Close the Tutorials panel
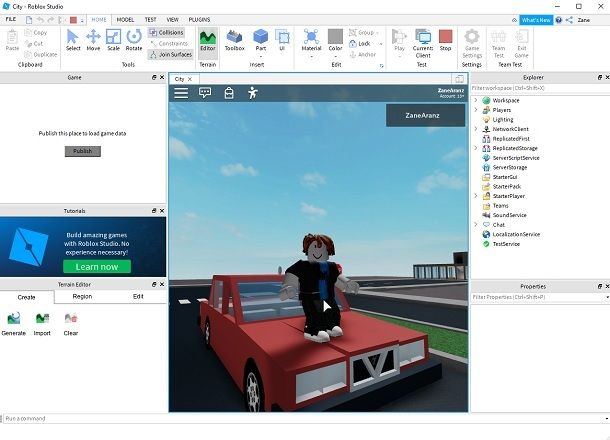The width and height of the screenshot is (610, 440). point(162,210)
